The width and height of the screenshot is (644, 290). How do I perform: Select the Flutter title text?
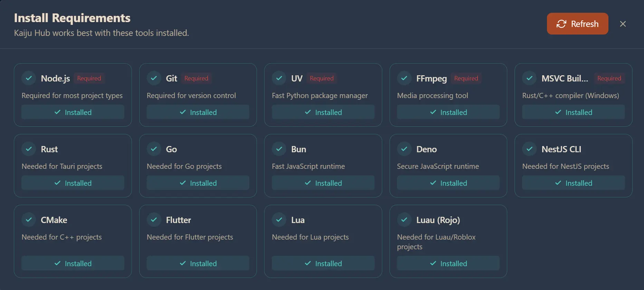tap(179, 220)
